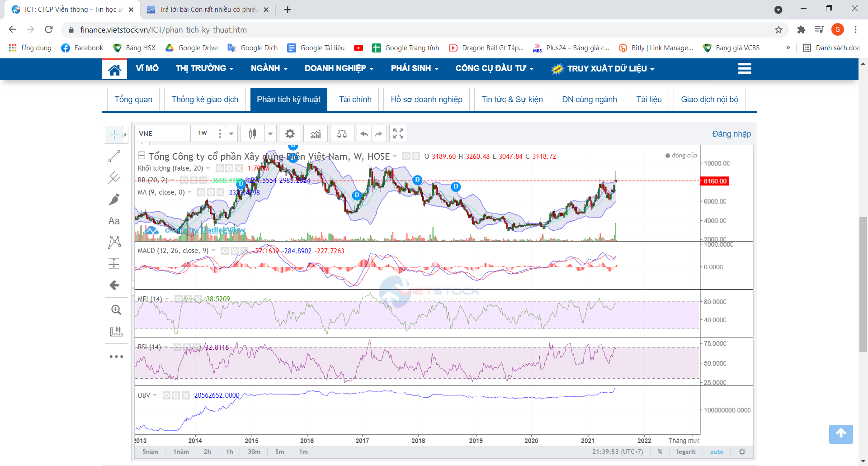Set chart range to 30m

[254, 452]
